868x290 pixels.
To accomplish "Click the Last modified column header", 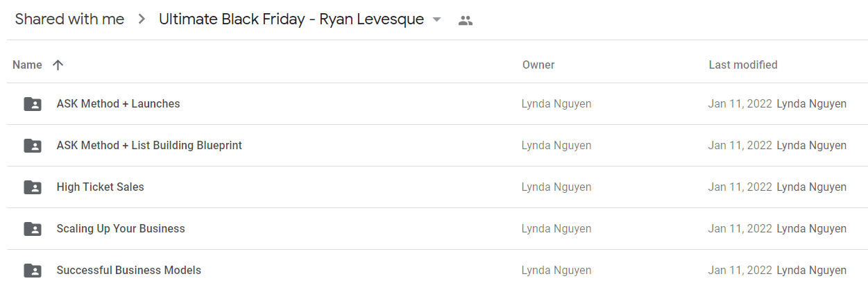I will pyautogui.click(x=743, y=65).
